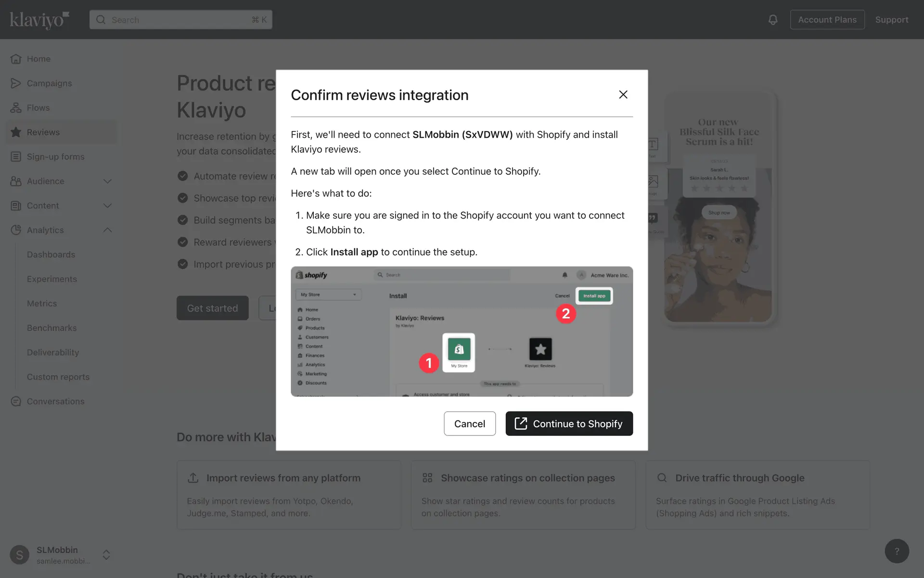Click the SLMobbin account avatar
This screenshot has height=578, width=924.
(19, 555)
